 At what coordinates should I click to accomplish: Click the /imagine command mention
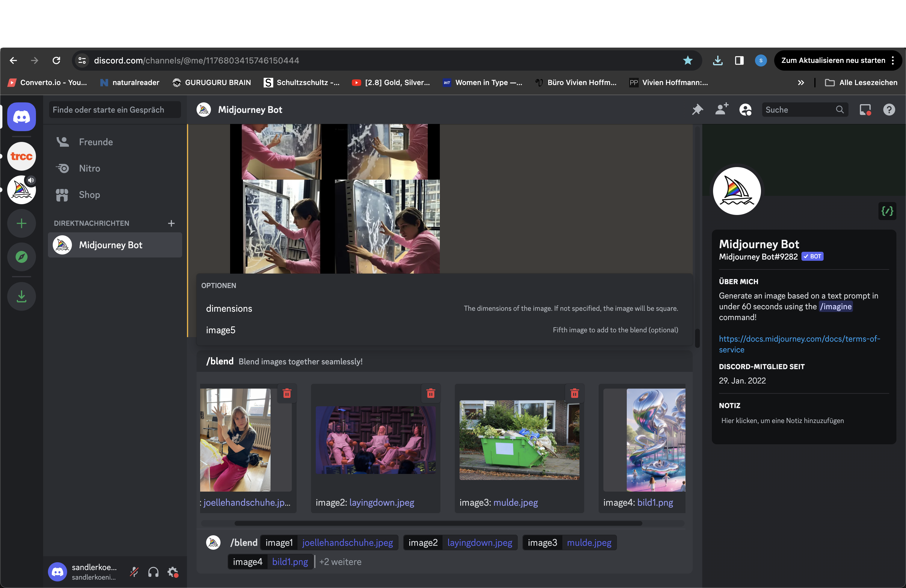tap(836, 307)
